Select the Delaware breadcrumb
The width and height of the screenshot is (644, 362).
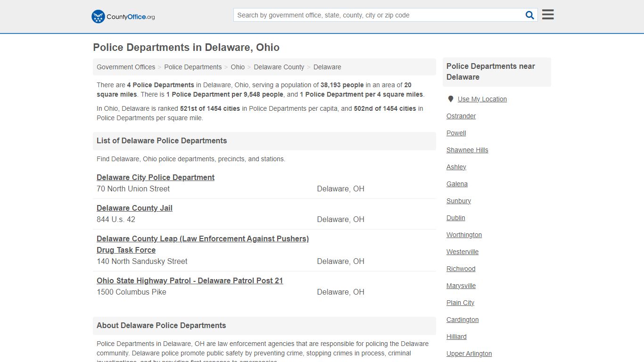coord(327,67)
